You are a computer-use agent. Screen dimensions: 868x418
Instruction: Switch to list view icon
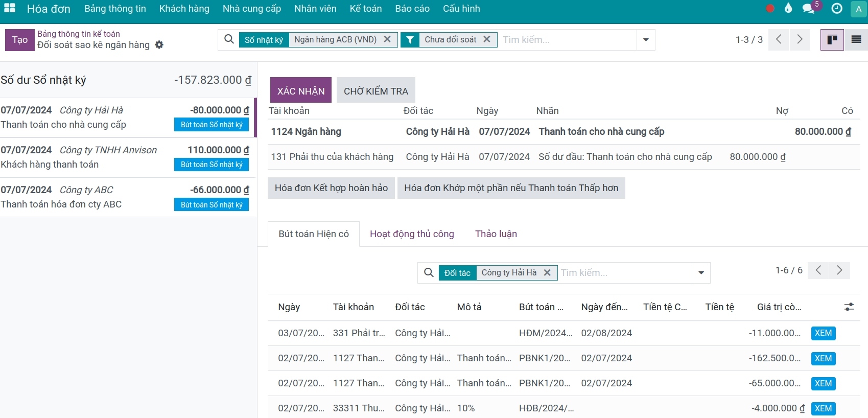[856, 40]
